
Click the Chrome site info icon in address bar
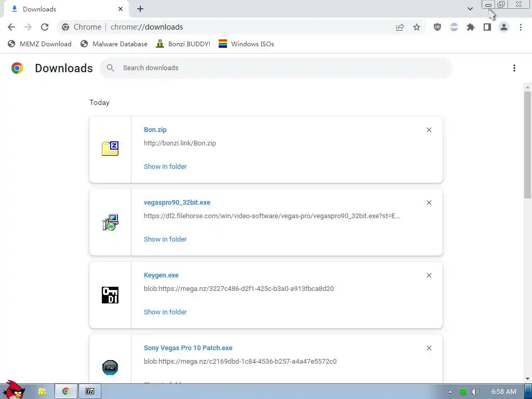(x=65, y=27)
